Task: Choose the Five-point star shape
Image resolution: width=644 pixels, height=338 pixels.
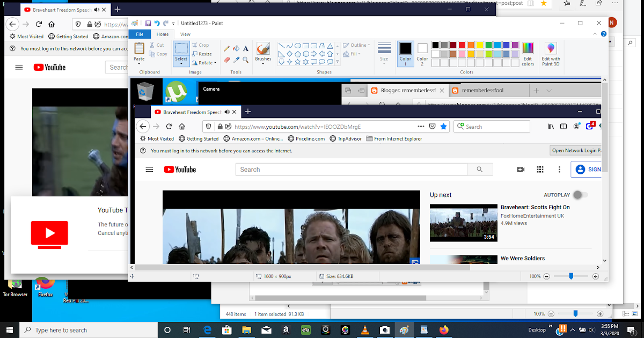Action: (297, 62)
